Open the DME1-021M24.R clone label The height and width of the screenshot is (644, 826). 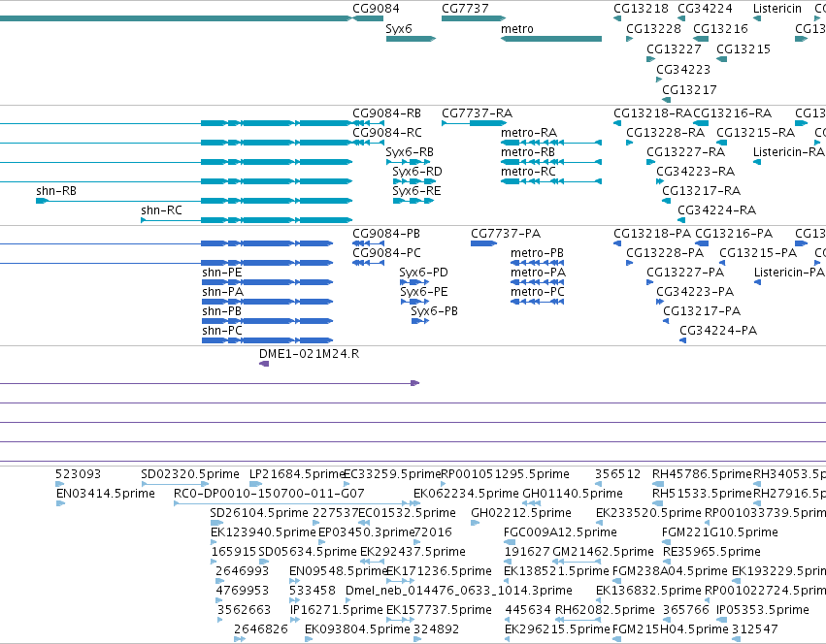[309, 354]
